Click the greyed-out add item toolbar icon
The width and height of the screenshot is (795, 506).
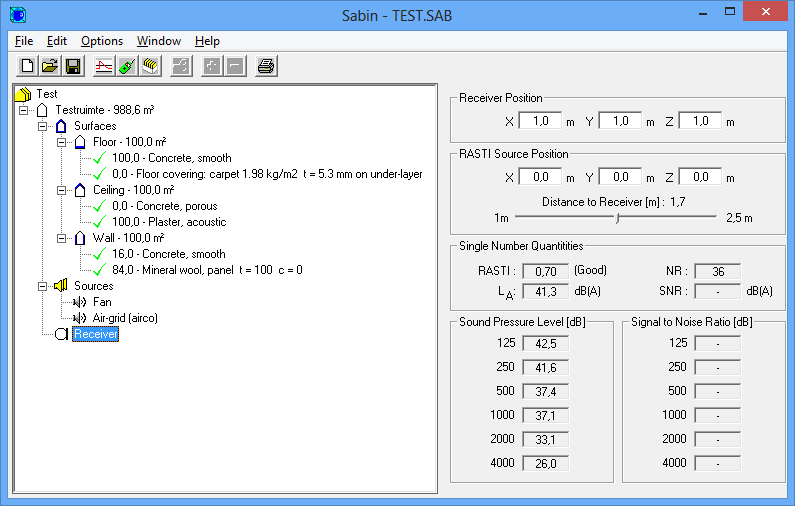tap(212, 66)
